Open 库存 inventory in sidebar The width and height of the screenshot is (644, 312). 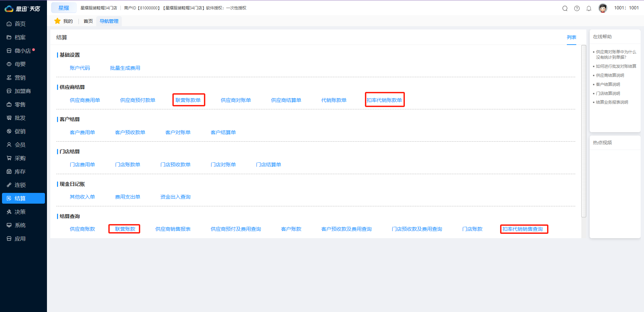pyautogui.click(x=20, y=171)
